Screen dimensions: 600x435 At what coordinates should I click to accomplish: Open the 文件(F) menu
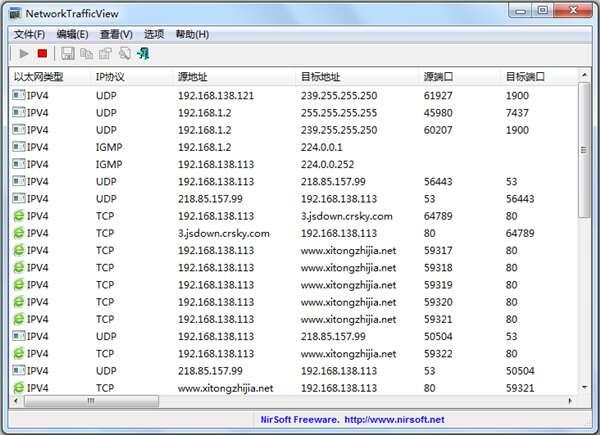pos(29,34)
